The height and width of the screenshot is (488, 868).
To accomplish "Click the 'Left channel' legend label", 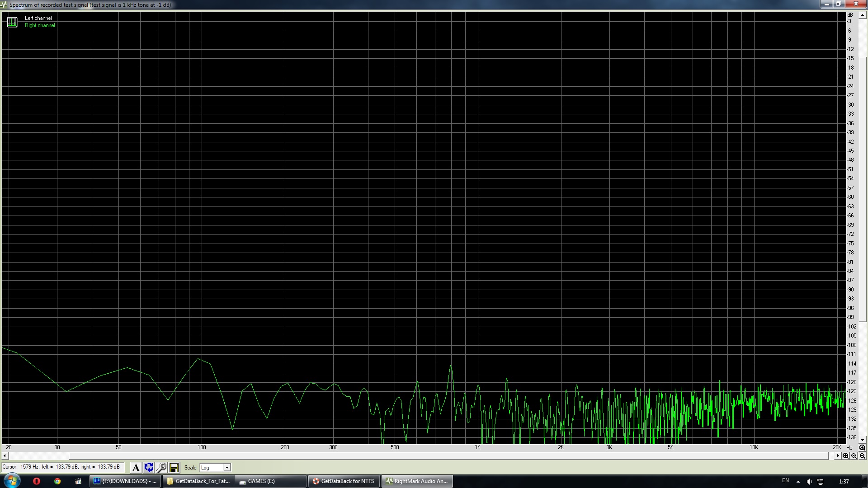I will point(38,18).
